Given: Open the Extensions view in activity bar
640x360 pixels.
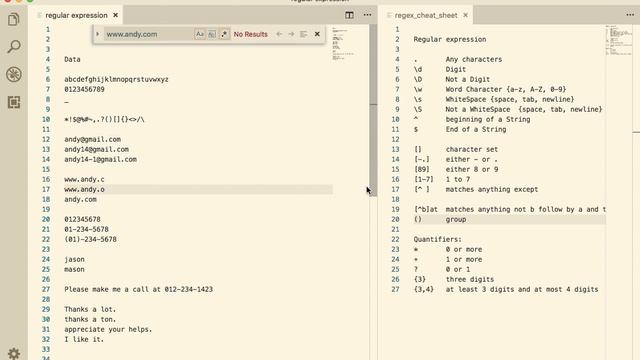Looking at the screenshot, I should (13, 102).
